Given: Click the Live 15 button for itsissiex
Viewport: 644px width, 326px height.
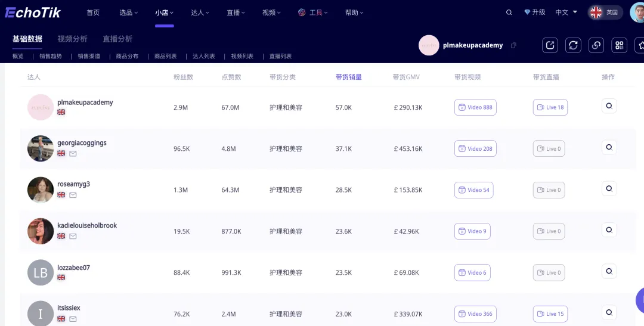Looking at the screenshot, I should 550,313.
